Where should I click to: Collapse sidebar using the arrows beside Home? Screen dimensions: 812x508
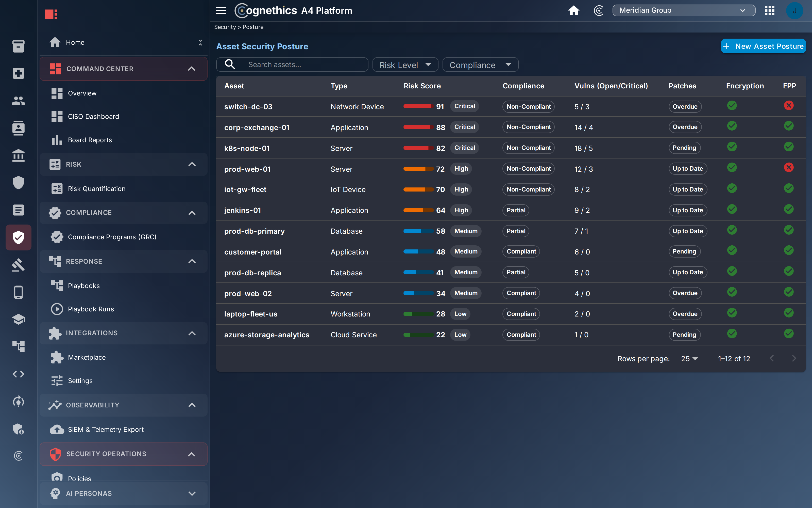tap(200, 42)
